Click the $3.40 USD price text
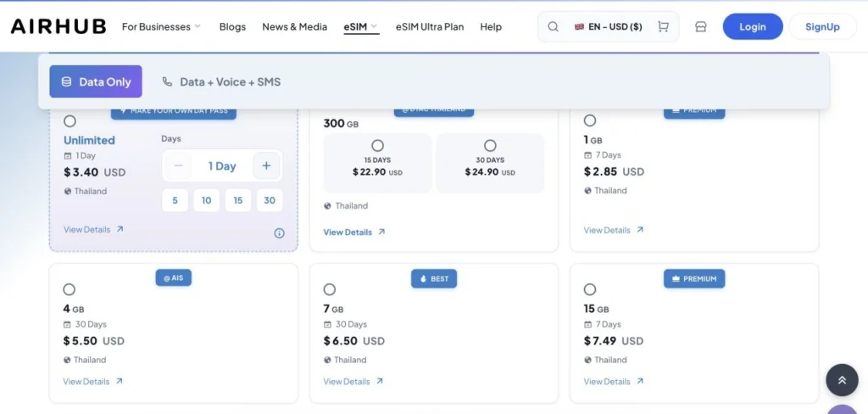Image resolution: width=868 pixels, height=414 pixels. [95, 172]
